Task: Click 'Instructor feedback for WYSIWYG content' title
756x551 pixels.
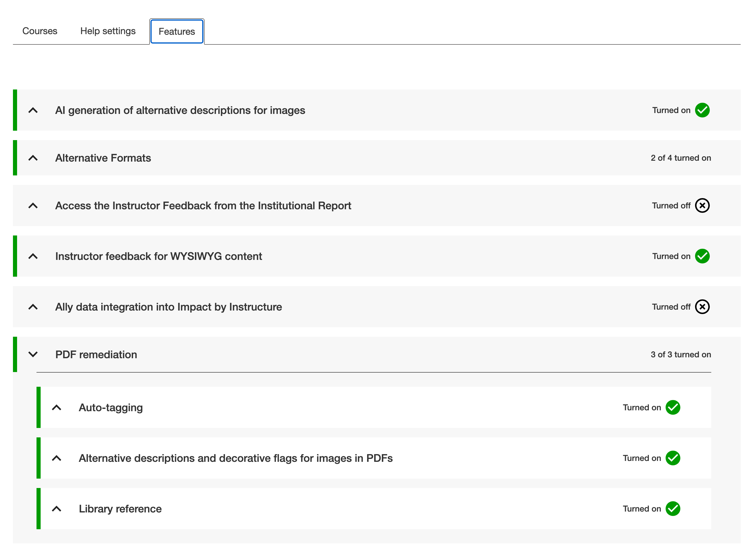Action: pos(158,256)
